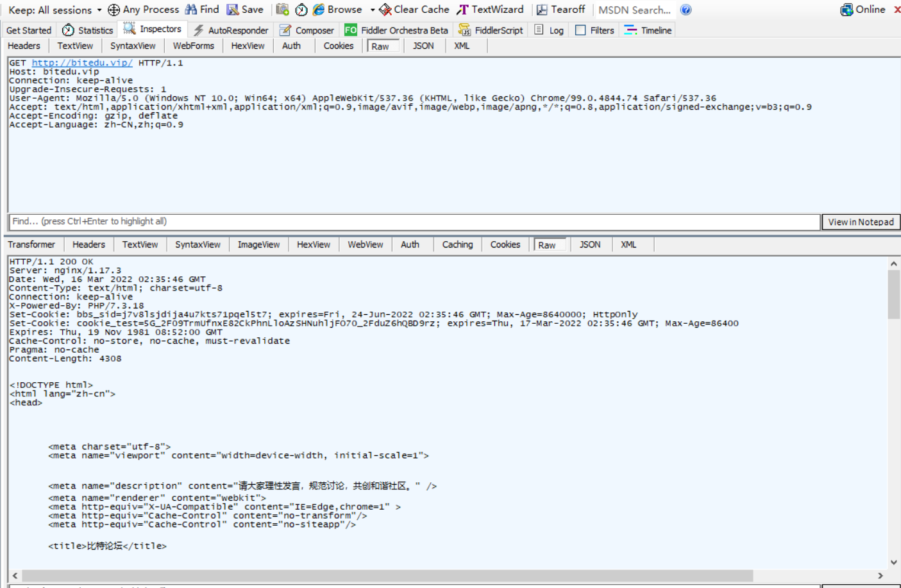Click the blue help question icon
This screenshot has height=588, width=901.
686,10
